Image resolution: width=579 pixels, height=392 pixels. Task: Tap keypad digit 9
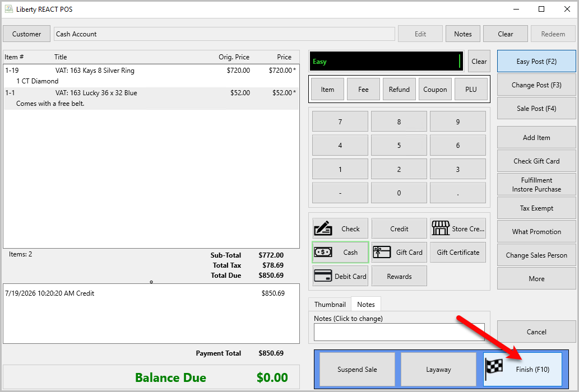point(457,122)
